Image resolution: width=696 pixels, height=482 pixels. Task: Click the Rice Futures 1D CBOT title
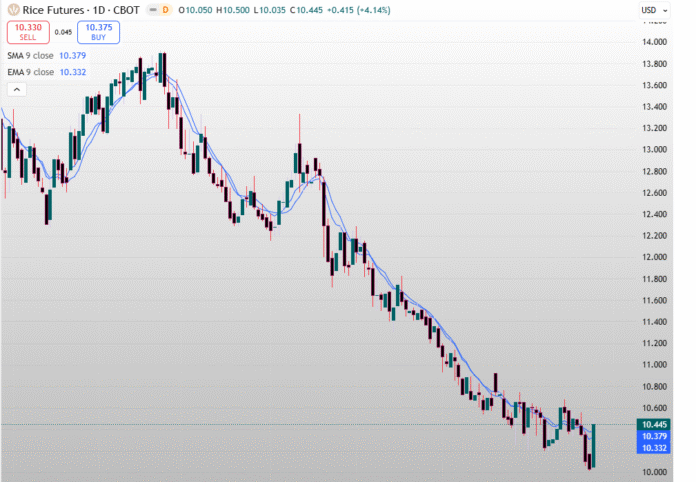[x=74, y=10]
